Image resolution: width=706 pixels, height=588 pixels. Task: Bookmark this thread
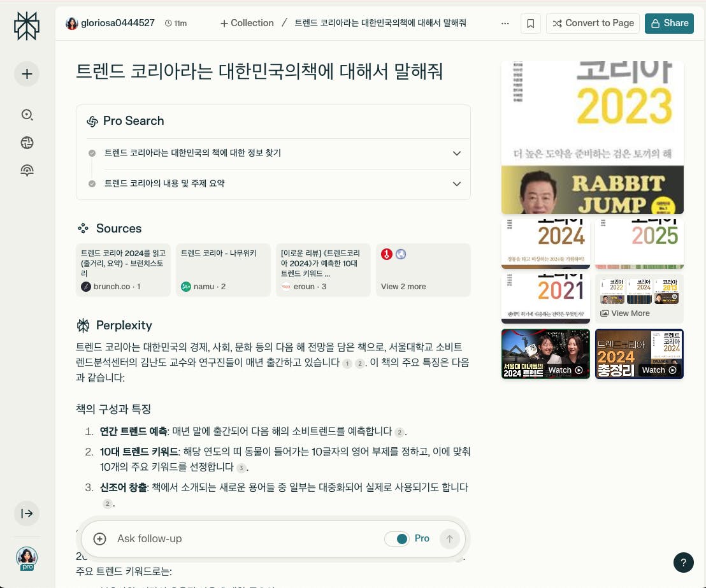tap(530, 24)
